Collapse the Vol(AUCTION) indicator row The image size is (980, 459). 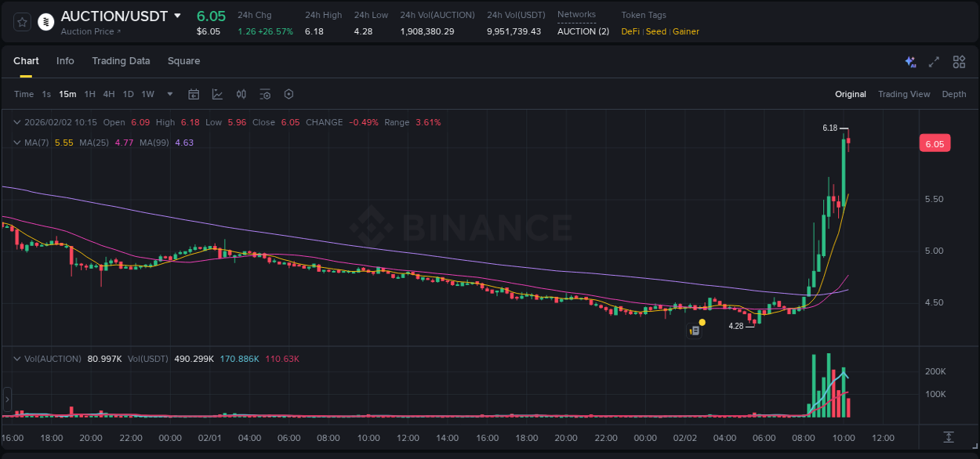coord(17,358)
